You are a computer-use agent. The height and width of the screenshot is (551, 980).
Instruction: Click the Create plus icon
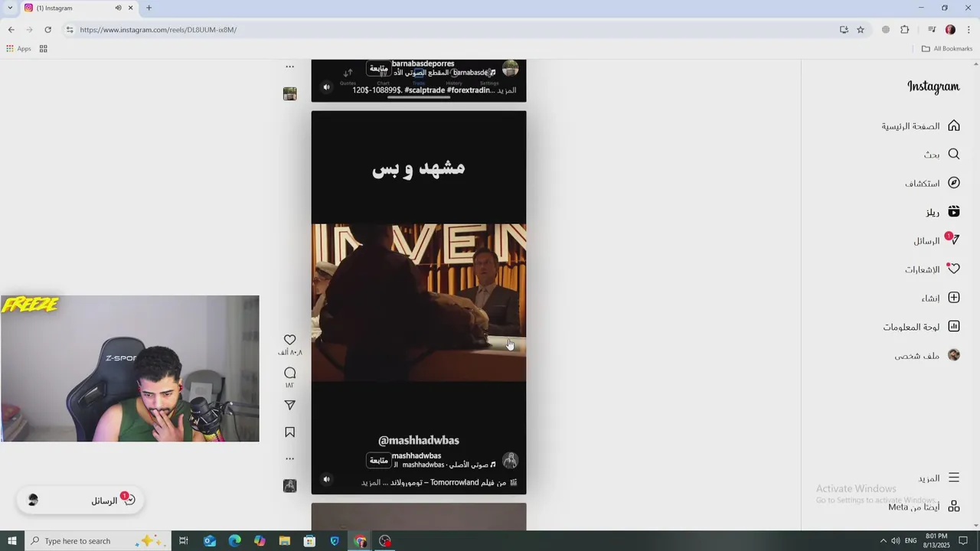954,298
